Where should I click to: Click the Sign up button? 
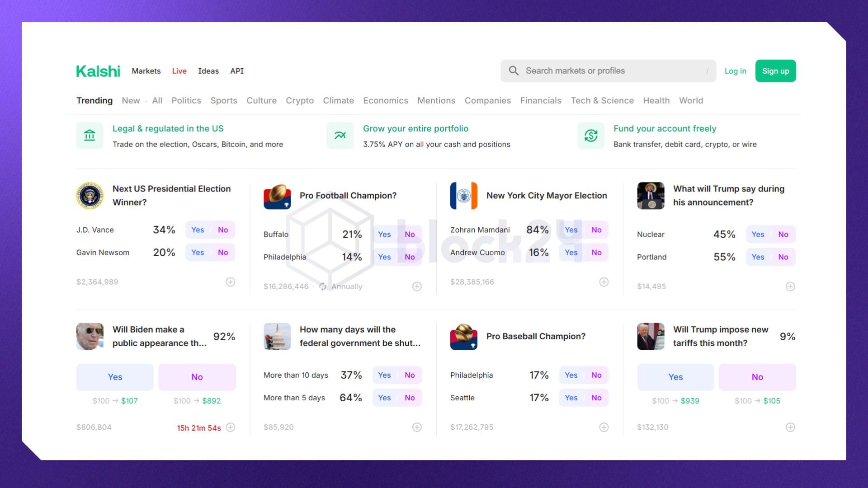pyautogui.click(x=775, y=71)
